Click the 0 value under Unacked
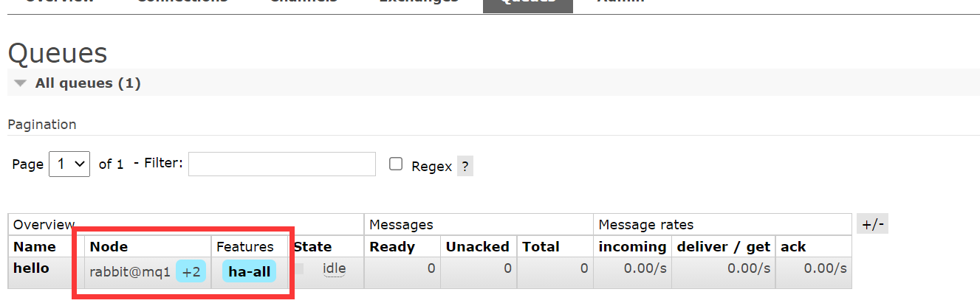The height and width of the screenshot is (306, 980). pyautogui.click(x=507, y=268)
